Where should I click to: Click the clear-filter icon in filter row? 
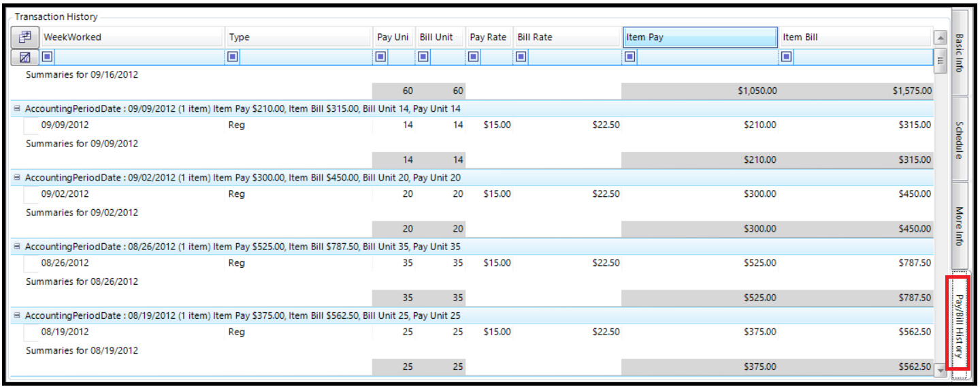click(x=25, y=57)
